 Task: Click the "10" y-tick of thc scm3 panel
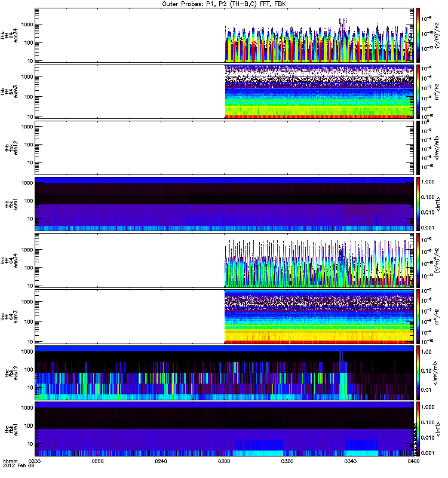(x=30, y=342)
